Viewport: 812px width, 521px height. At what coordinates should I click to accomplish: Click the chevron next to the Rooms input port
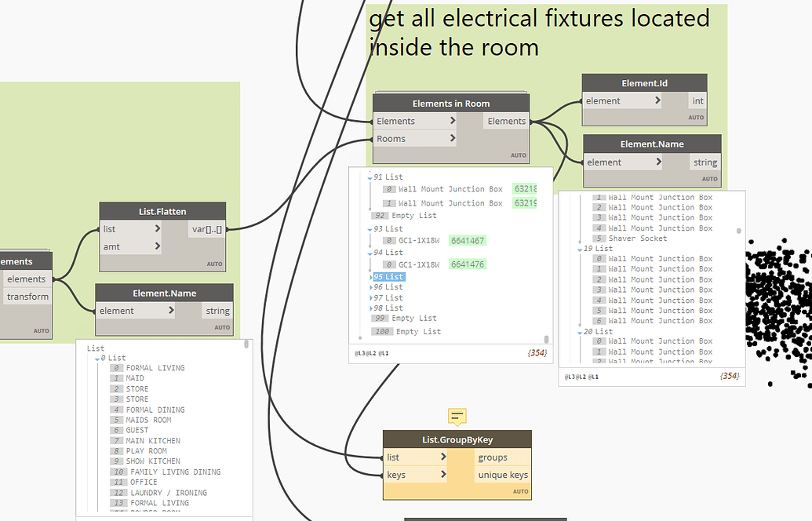tap(454, 137)
